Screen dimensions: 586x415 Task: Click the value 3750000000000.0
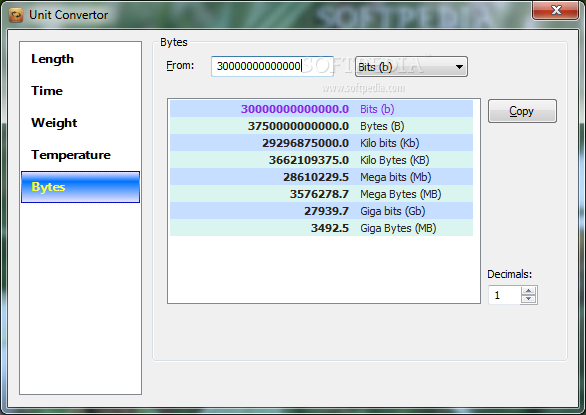(298, 126)
